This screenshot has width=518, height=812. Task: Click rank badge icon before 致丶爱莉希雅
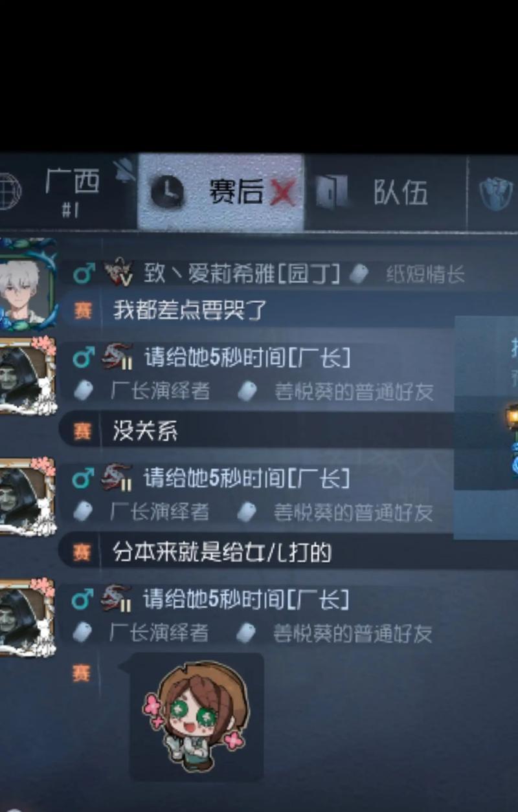(118, 273)
